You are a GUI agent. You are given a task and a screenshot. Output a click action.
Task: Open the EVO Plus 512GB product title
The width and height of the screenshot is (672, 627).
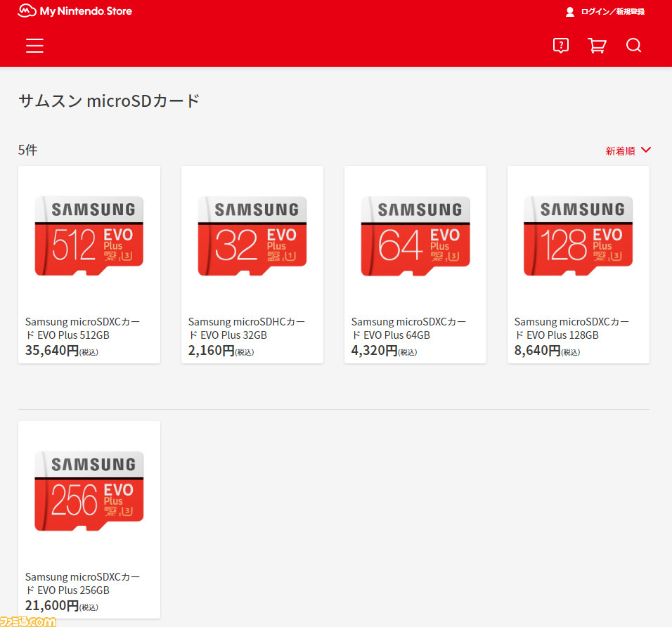point(82,328)
